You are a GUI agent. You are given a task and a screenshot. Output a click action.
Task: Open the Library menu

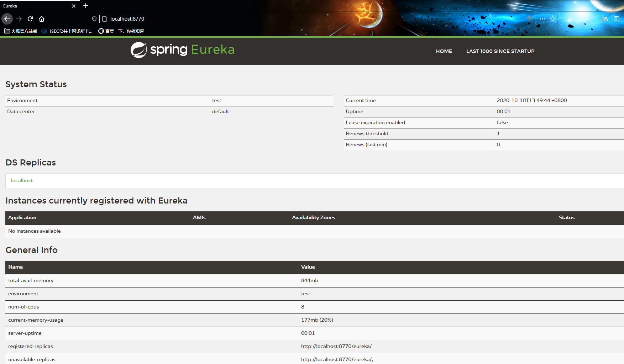(605, 19)
